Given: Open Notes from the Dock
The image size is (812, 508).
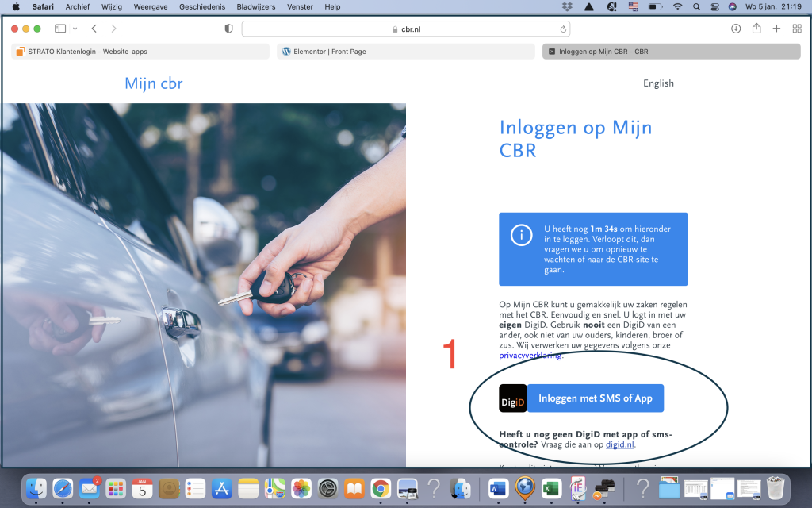Looking at the screenshot, I should (248, 488).
